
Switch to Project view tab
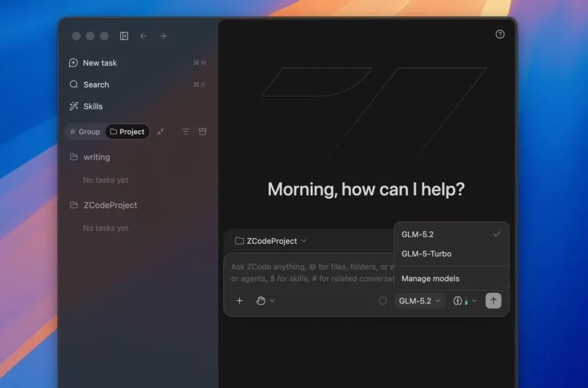point(127,132)
